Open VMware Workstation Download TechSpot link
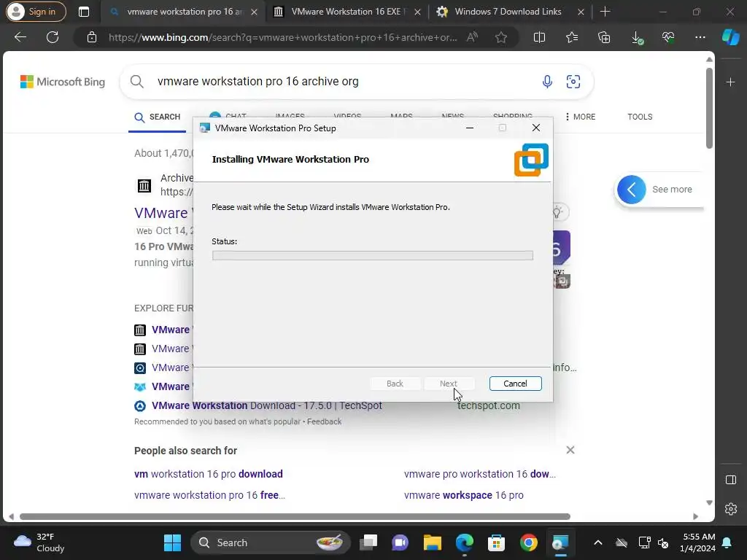Image resolution: width=747 pixels, height=560 pixels. [267, 405]
